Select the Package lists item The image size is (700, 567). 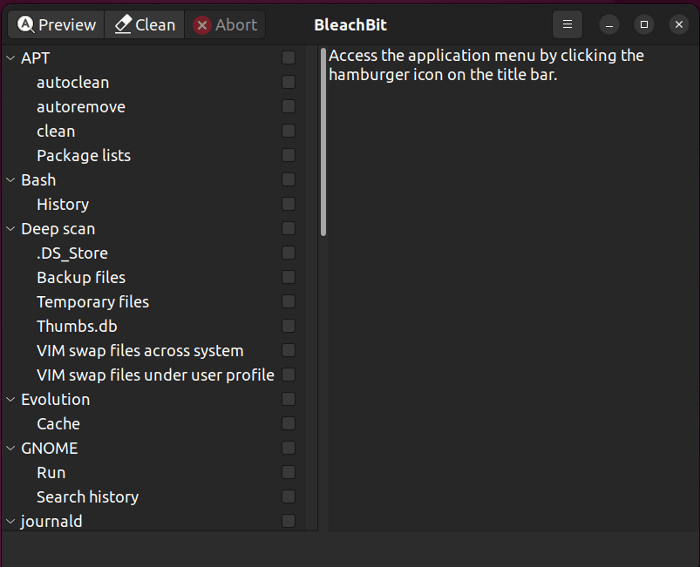coord(83,156)
